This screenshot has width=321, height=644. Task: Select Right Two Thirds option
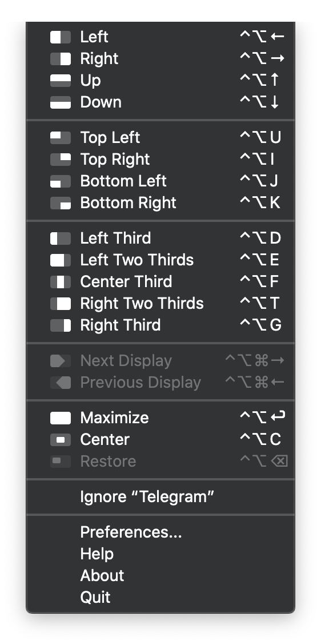[160, 304]
